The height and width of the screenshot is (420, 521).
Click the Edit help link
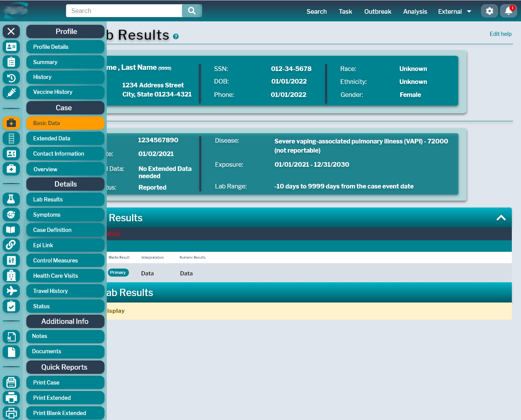pos(500,34)
